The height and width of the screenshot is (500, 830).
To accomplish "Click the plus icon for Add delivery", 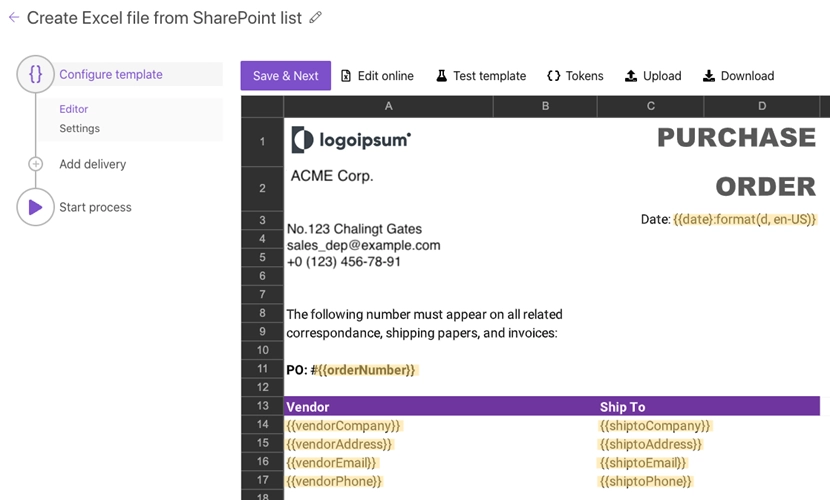I will (36, 164).
